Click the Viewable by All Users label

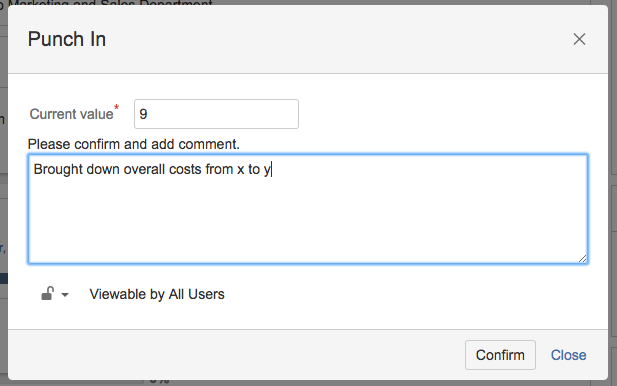pyautogui.click(x=157, y=294)
